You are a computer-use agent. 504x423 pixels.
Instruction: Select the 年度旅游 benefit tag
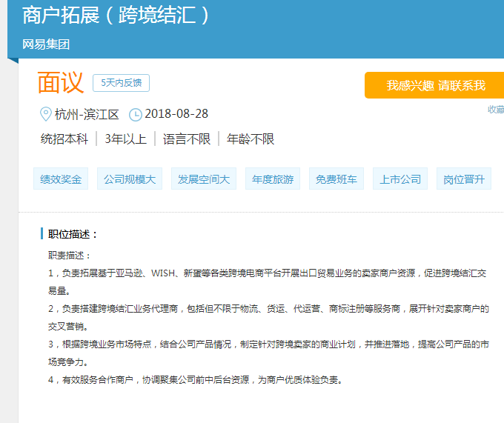(273, 179)
